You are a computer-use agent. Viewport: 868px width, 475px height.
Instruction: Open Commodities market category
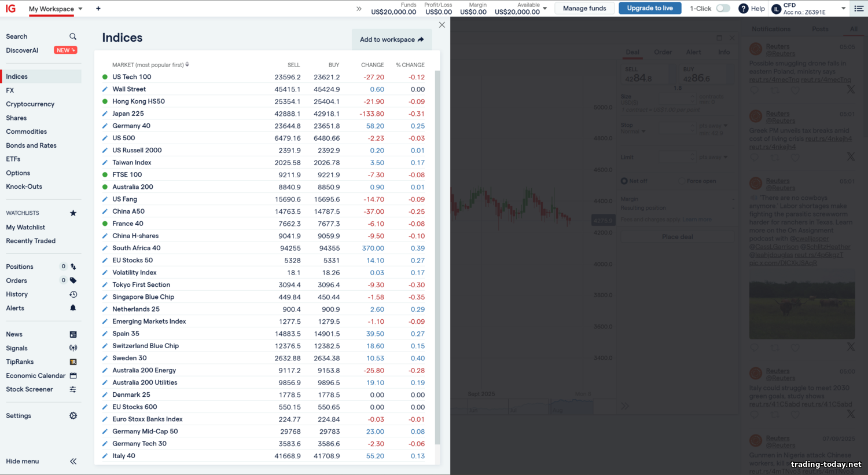coord(27,131)
